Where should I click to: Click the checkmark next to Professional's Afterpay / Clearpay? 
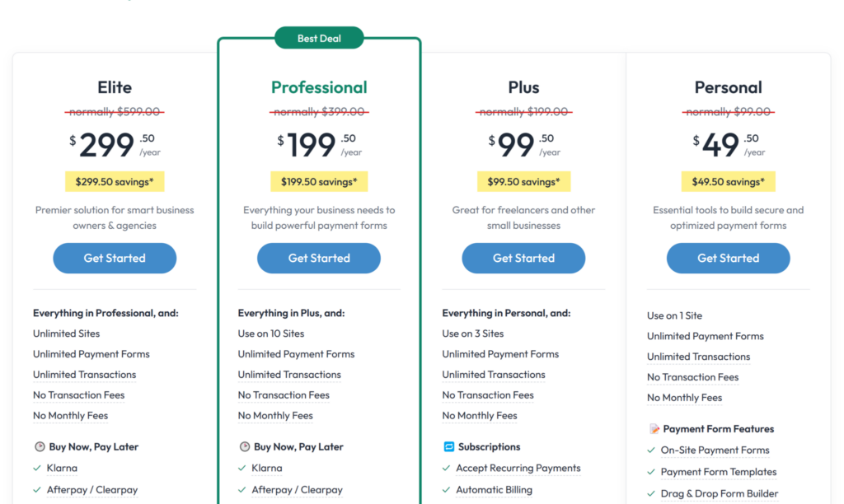pos(242,490)
